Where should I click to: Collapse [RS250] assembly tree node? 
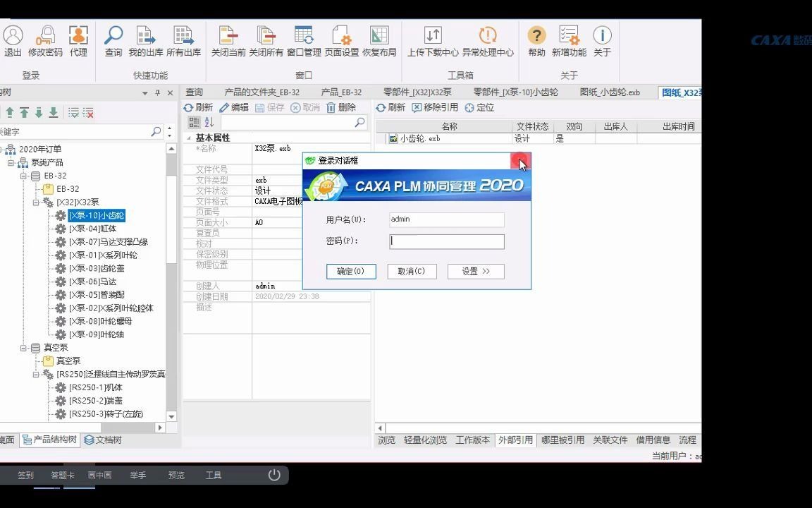point(36,374)
